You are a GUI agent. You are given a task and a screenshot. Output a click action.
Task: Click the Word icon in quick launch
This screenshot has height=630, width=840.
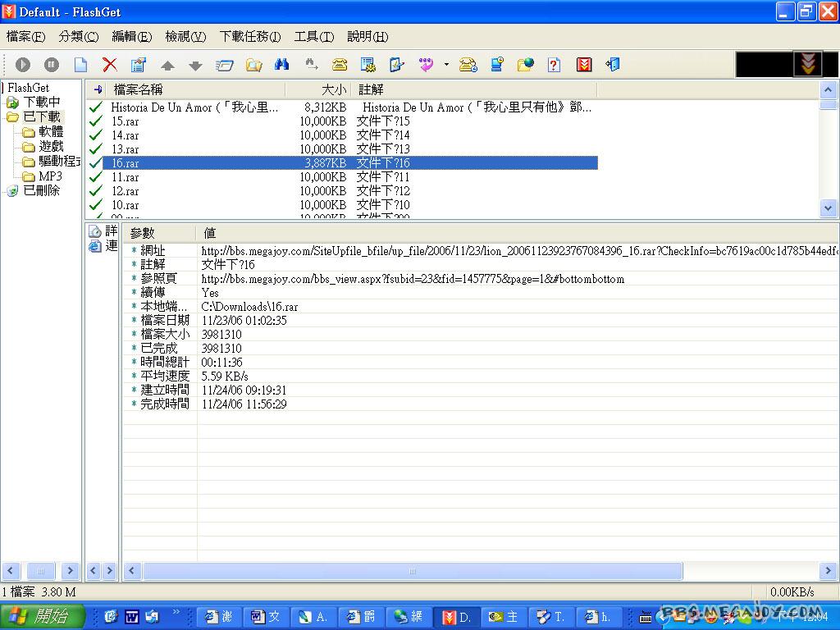click(131, 617)
